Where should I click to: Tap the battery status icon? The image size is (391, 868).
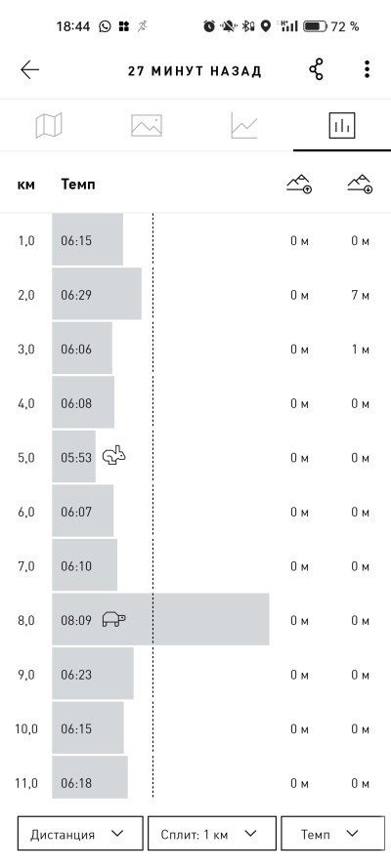point(315,26)
